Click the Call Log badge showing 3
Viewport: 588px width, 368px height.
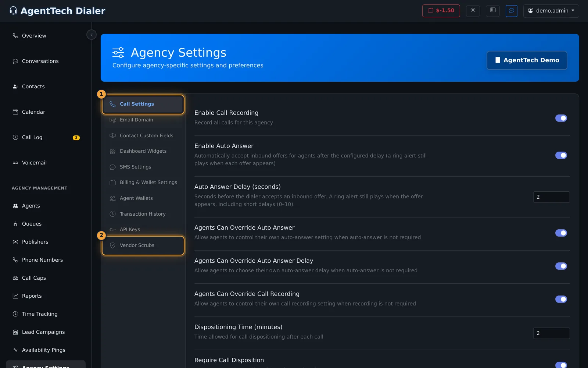pos(76,138)
